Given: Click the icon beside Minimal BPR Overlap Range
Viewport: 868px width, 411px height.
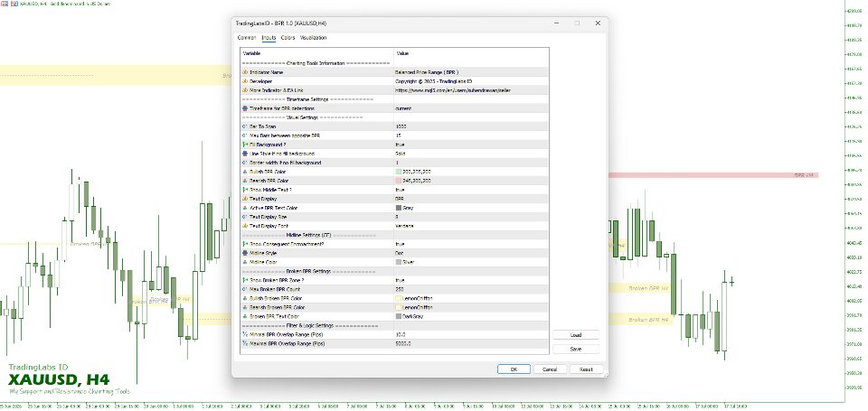Looking at the screenshot, I should click(x=245, y=334).
